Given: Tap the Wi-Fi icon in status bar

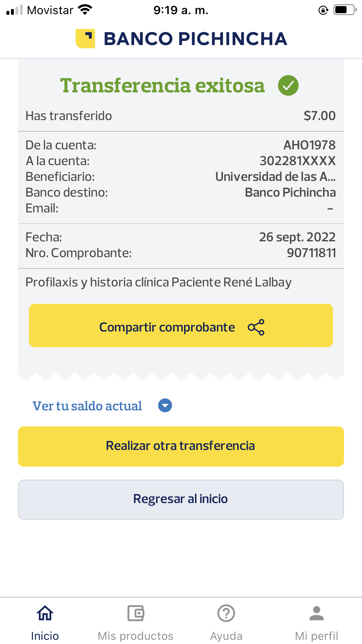Looking at the screenshot, I should click(85, 10).
